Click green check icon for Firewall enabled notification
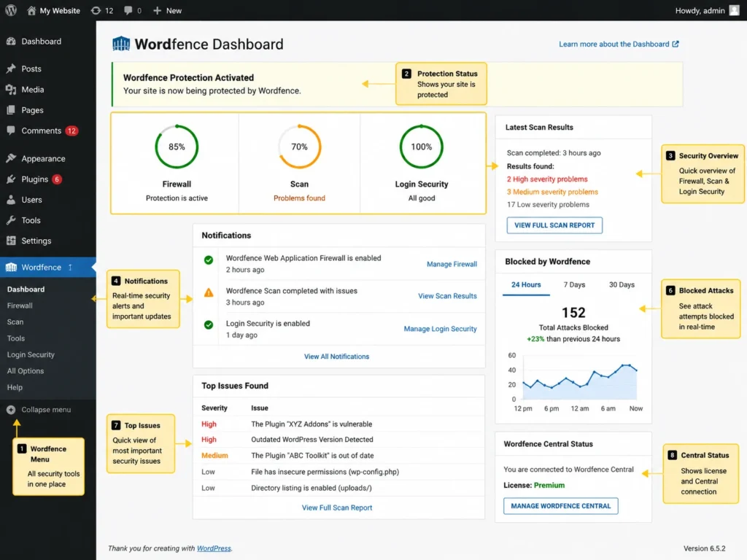Screen dimensions: 747x560 point(209,260)
